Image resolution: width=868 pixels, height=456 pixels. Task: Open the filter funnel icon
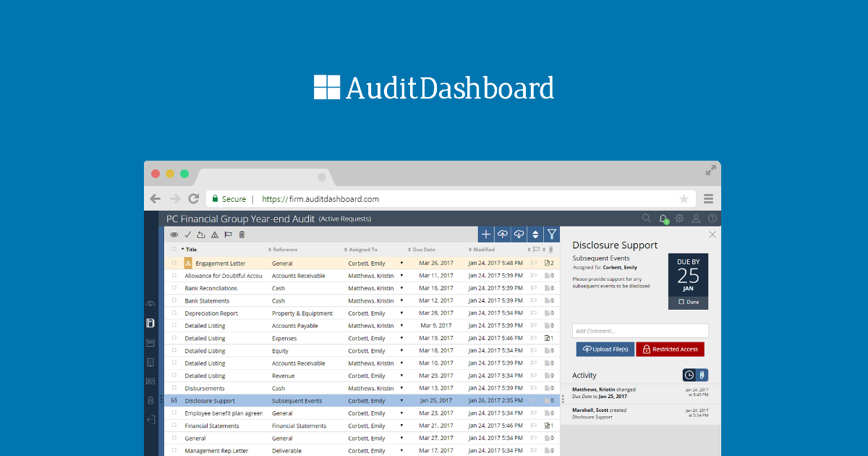pyautogui.click(x=552, y=235)
